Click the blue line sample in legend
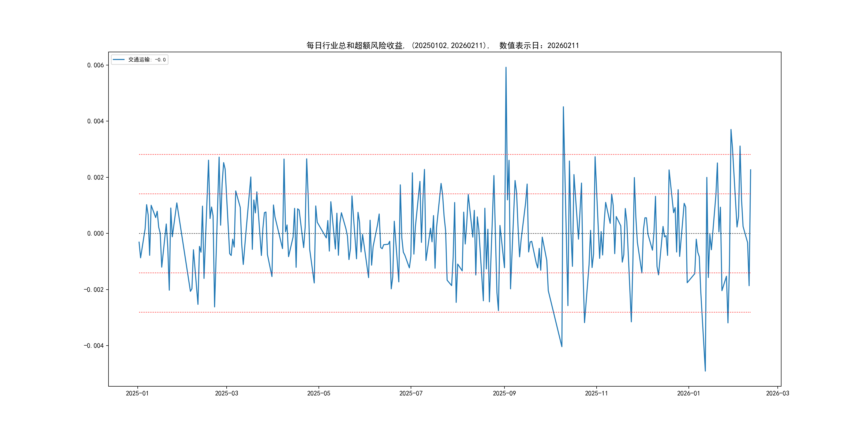This screenshot has width=868, height=434. click(x=119, y=60)
